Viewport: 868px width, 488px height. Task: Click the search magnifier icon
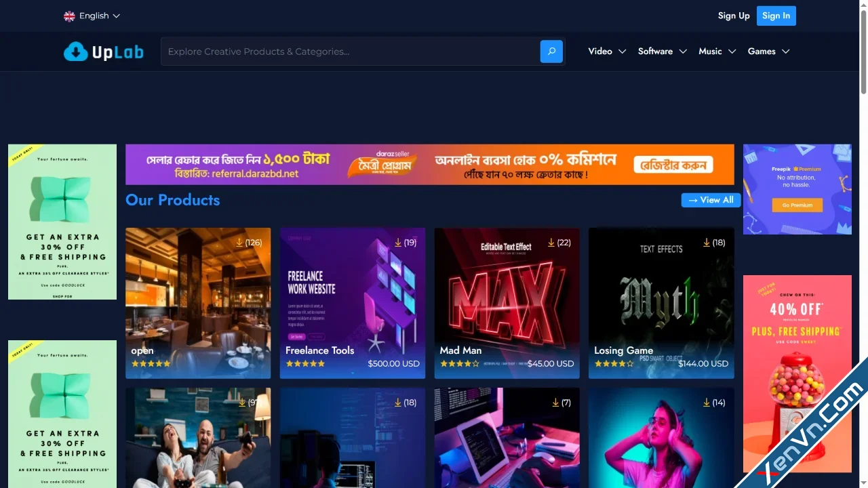tap(551, 51)
